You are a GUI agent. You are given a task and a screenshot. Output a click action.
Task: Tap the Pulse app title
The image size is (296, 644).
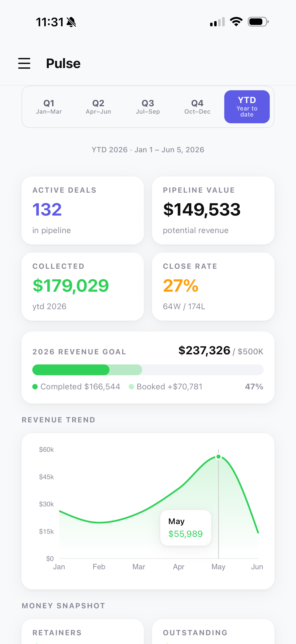[x=63, y=63]
